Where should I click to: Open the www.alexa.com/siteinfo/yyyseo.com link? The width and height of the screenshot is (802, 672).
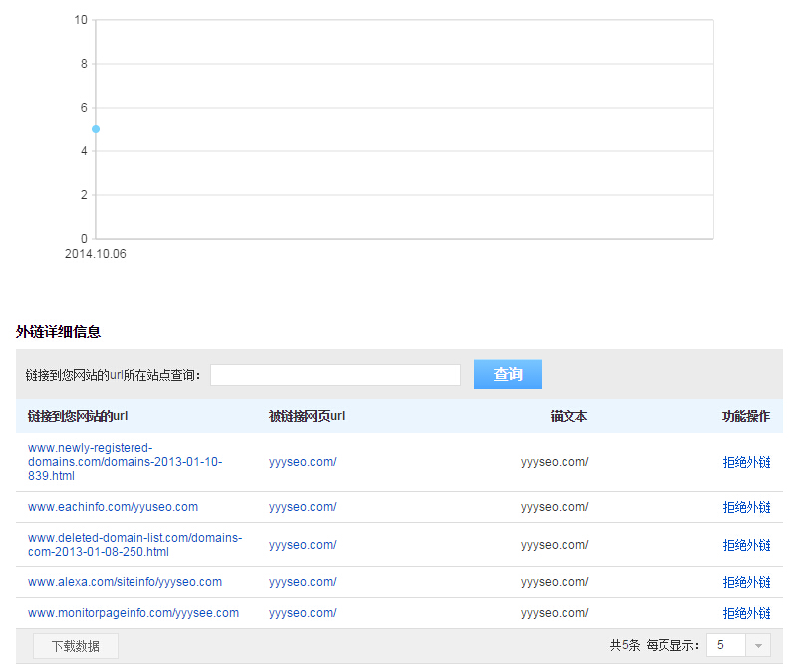pos(125,582)
